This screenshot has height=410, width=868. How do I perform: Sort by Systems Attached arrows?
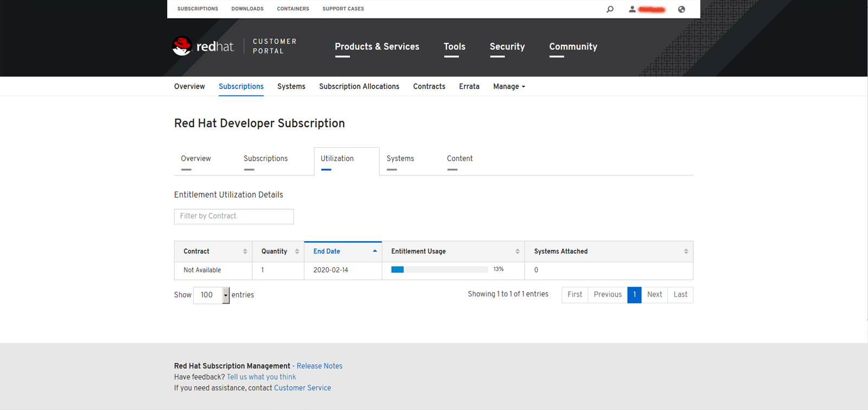[686, 251]
